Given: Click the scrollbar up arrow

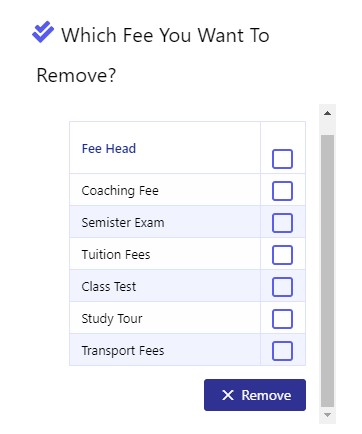Looking at the screenshot, I should point(327,113).
